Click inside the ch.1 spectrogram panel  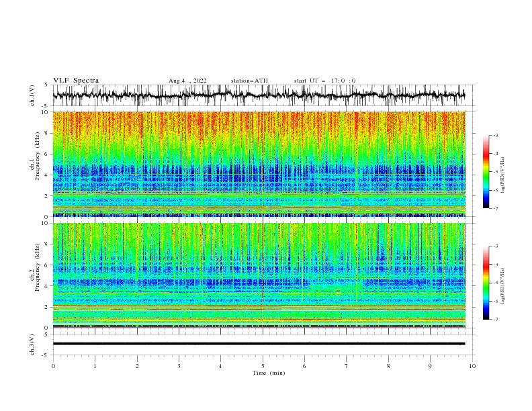259,164
